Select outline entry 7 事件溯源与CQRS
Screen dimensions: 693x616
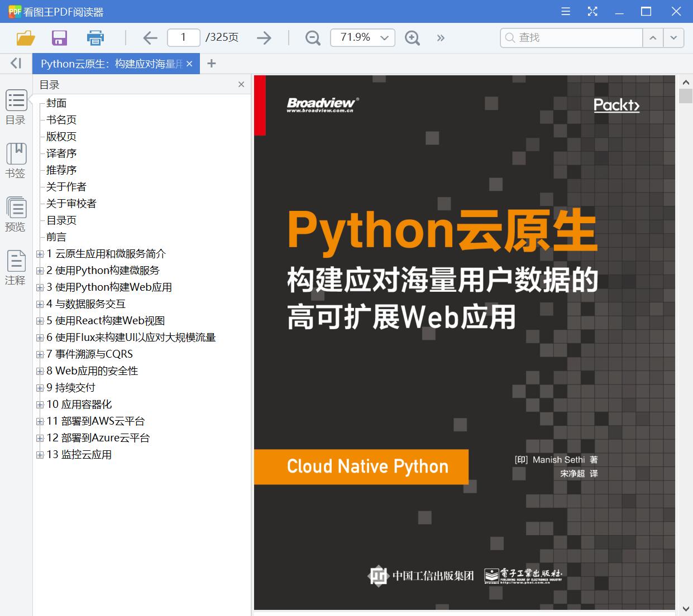coord(90,354)
